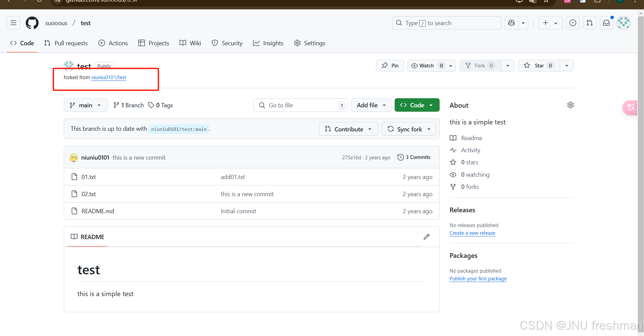Click Publish your first package link

point(478,278)
